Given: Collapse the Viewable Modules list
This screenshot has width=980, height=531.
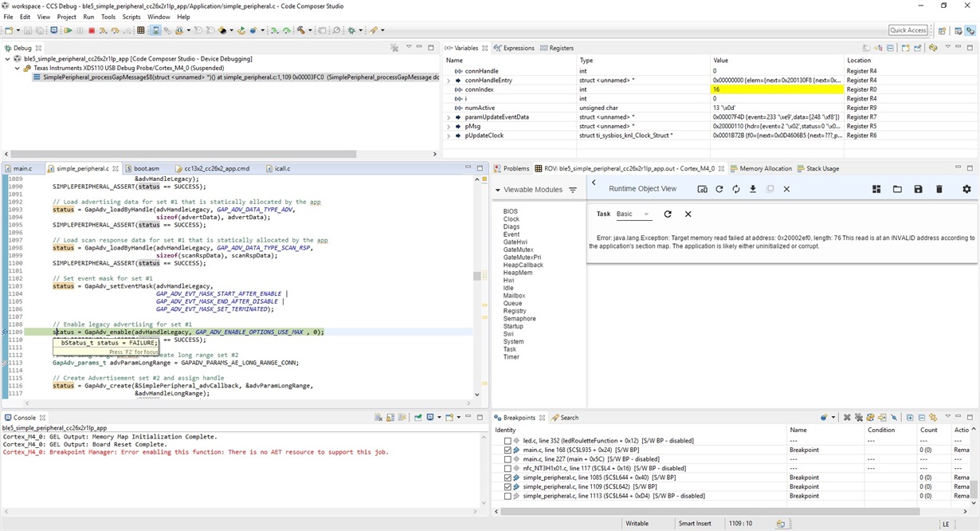Looking at the screenshot, I should tap(498, 190).
